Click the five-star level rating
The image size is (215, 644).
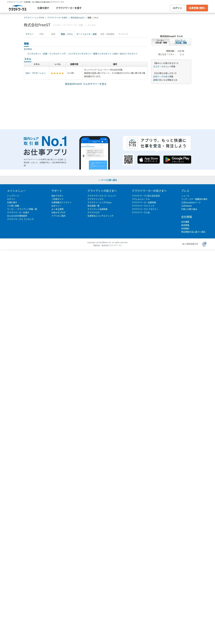click(57, 73)
